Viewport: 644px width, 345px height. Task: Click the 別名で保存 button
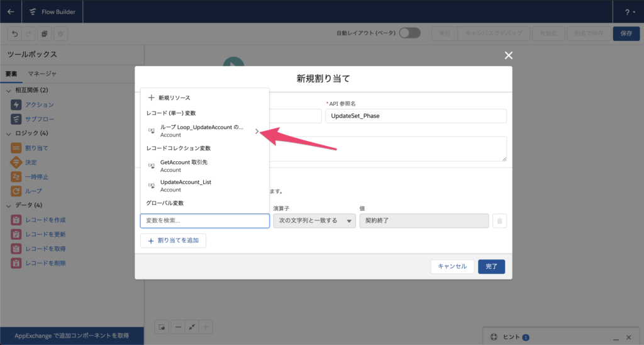click(589, 33)
